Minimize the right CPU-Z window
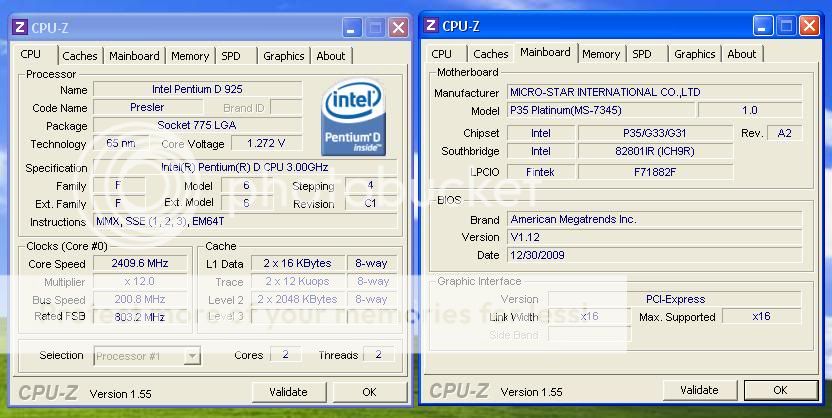Viewport: 832px width, 418px height. 762,25
